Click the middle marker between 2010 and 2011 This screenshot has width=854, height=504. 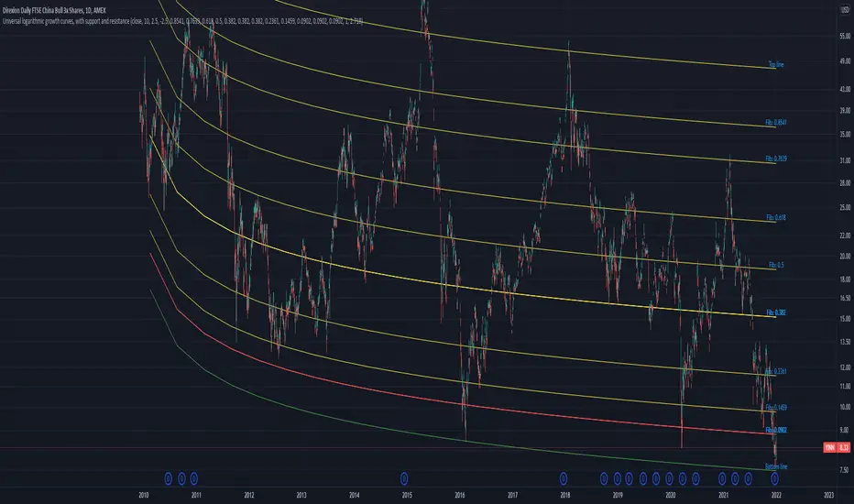(x=182, y=479)
